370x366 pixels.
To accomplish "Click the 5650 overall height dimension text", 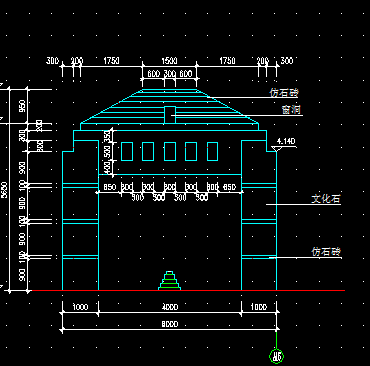I will click(x=4, y=190).
